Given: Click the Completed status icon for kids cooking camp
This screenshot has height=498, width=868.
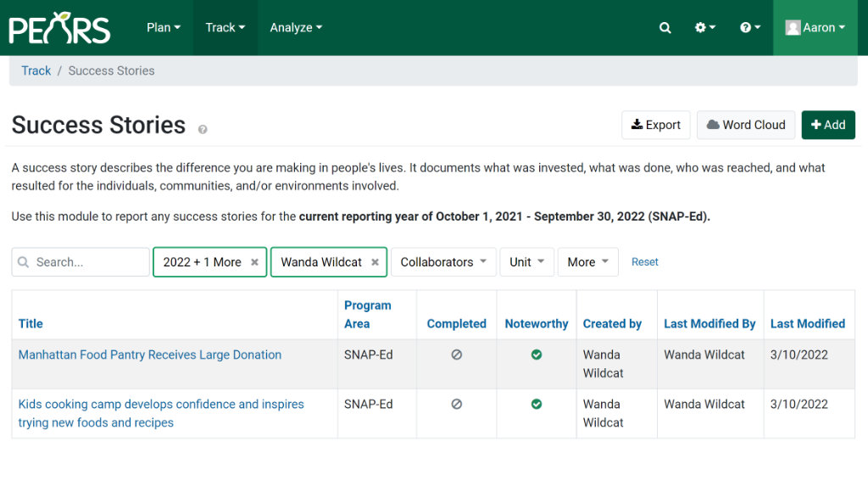Looking at the screenshot, I should [x=456, y=405].
